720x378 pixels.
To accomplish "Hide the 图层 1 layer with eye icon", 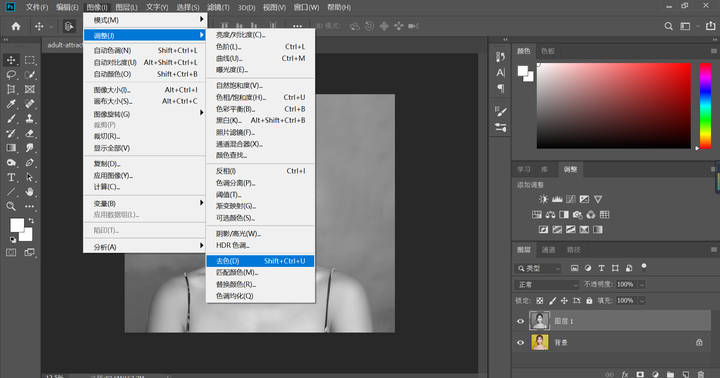I will tap(520, 321).
